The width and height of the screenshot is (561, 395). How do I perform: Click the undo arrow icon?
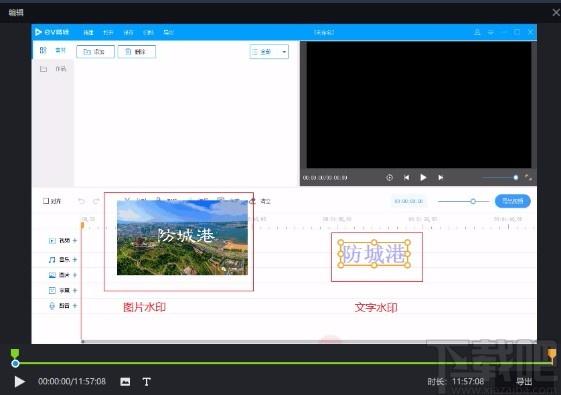pyautogui.click(x=82, y=201)
